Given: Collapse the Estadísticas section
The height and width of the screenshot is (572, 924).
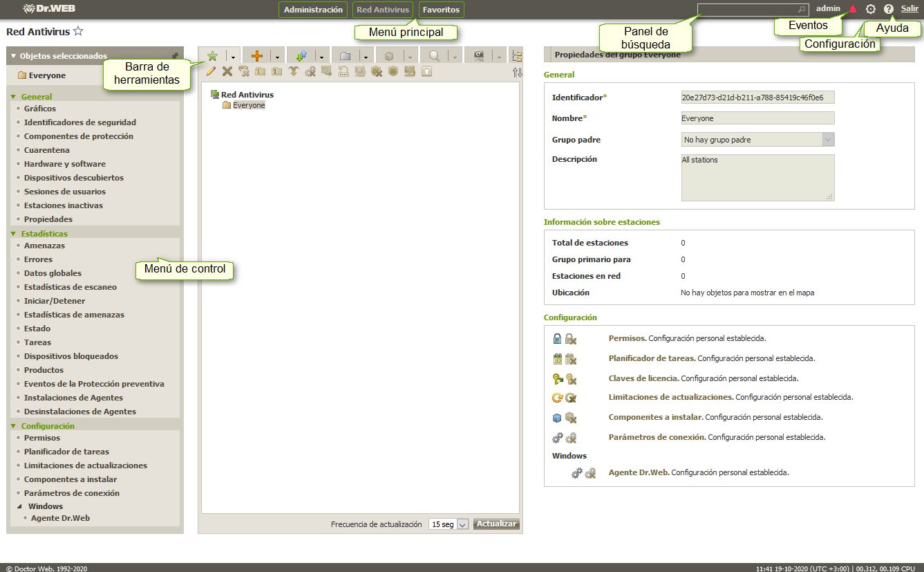Looking at the screenshot, I should (x=14, y=234).
